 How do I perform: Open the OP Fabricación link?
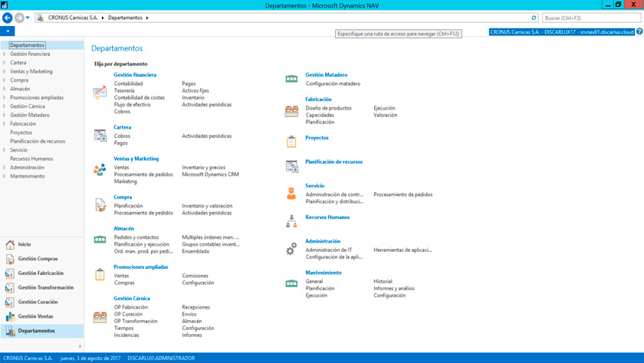click(x=131, y=307)
